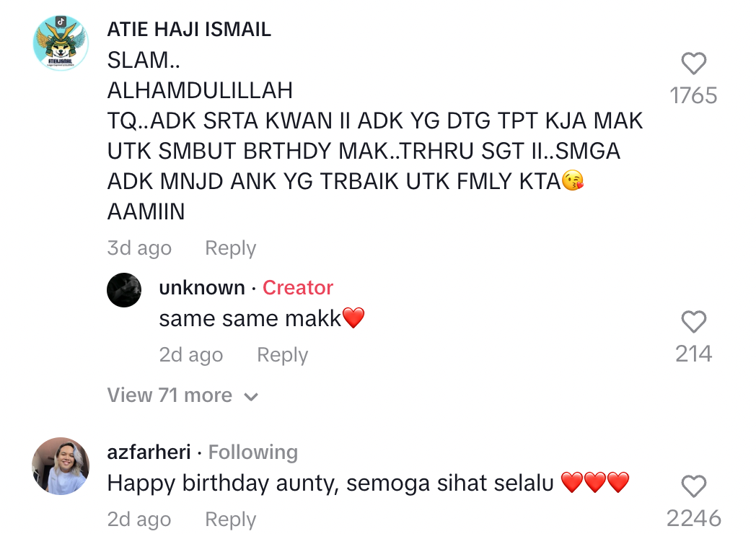Click the 214 likes count

(x=693, y=354)
